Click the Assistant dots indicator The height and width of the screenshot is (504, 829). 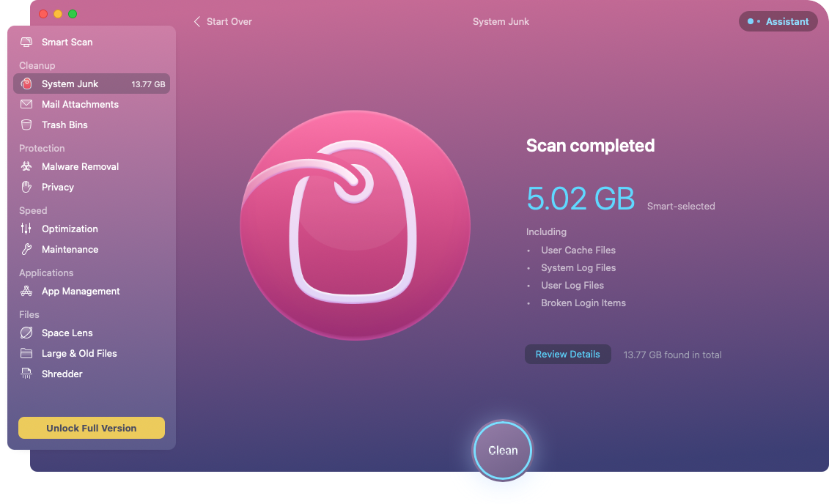[x=754, y=22]
